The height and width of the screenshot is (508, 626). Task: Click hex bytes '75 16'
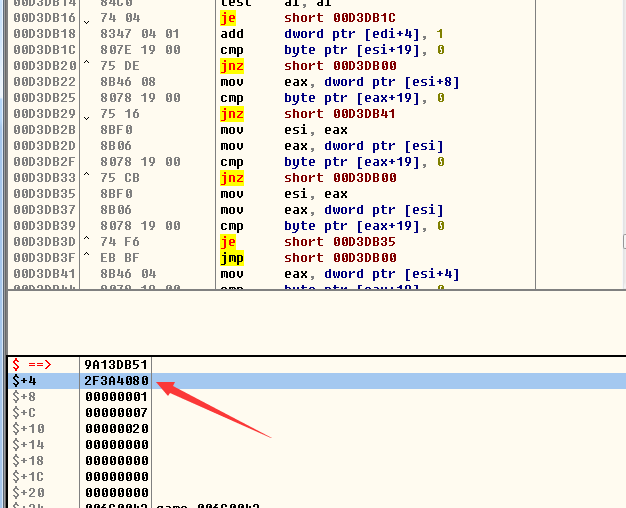click(x=120, y=114)
